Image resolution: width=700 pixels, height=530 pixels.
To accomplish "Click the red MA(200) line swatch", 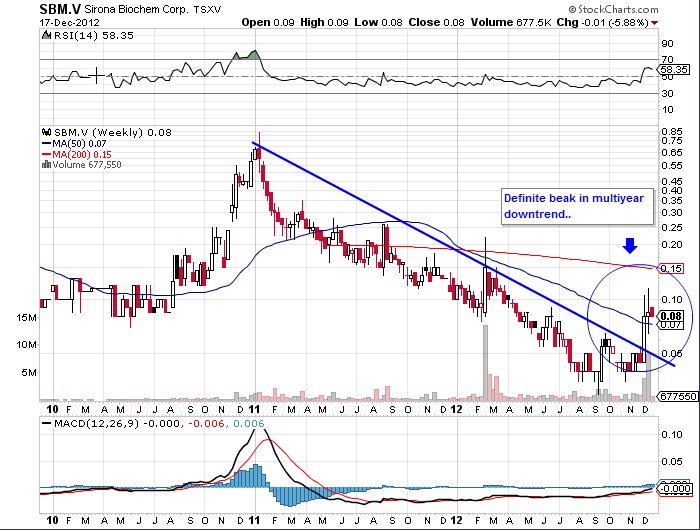I will [46, 154].
